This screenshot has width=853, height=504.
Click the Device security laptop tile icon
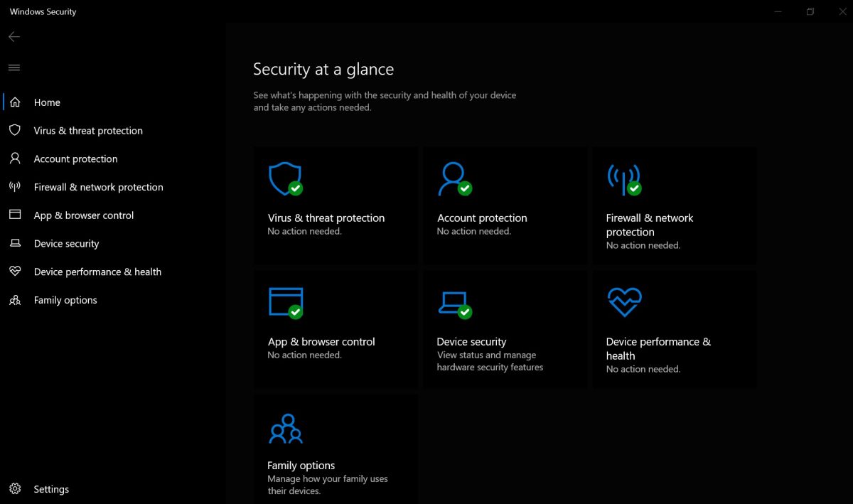(454, 302)
